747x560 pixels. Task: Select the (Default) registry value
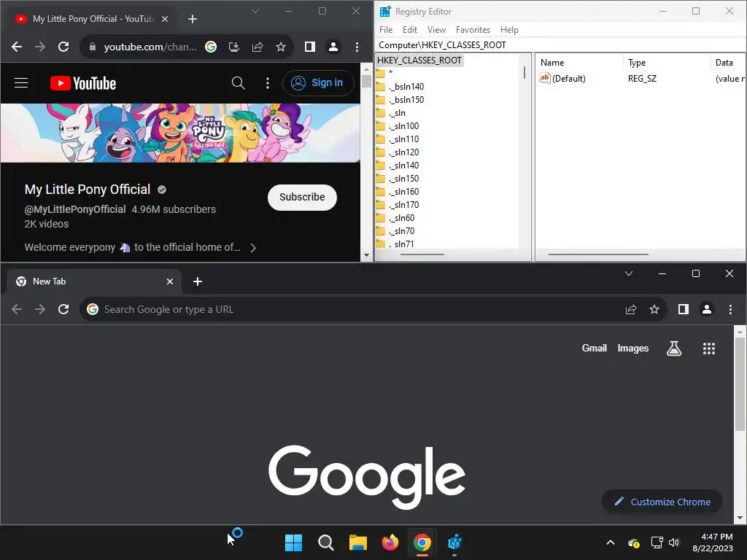click(568, 79)
